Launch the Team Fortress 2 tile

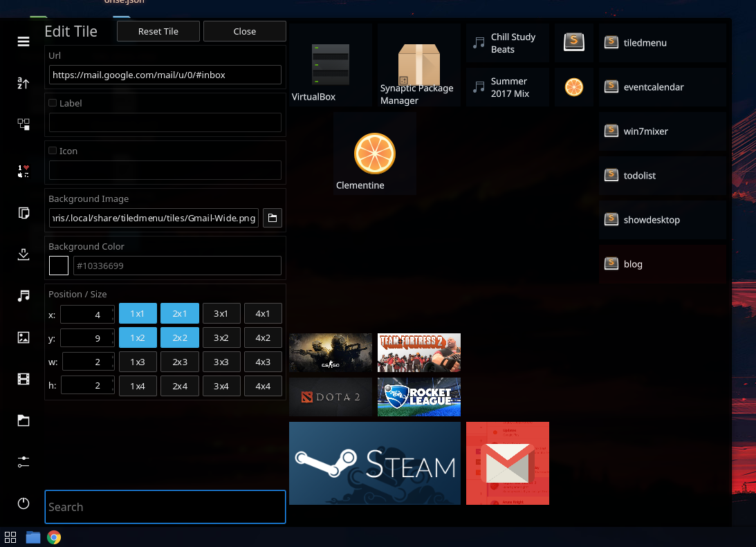[419, 353]
